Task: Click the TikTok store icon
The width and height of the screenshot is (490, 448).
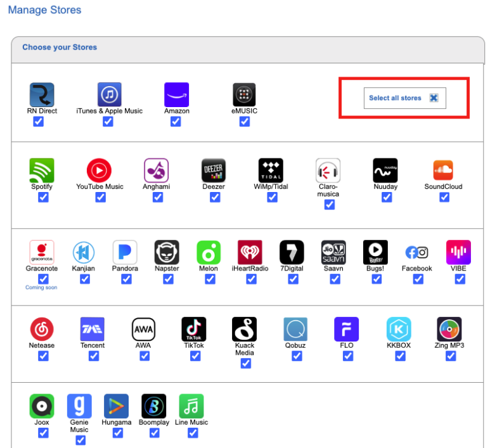Action: (x=194, y=329)
